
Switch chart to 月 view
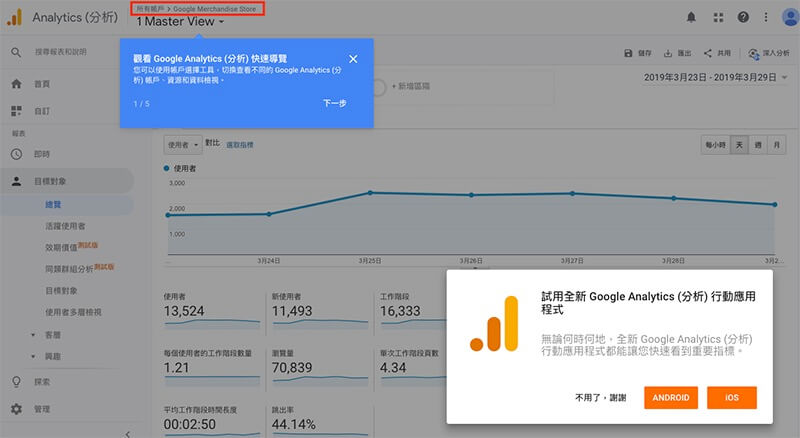point(777,145)
